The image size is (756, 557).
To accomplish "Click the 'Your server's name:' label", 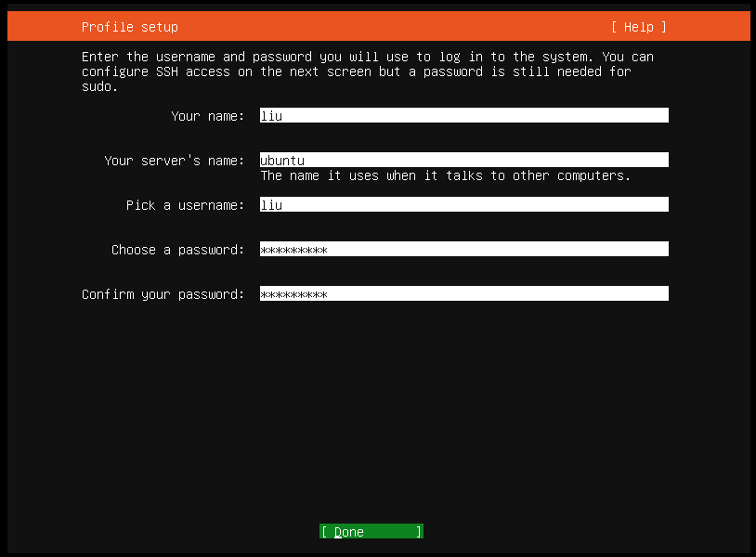I will [x=175, y=161].
